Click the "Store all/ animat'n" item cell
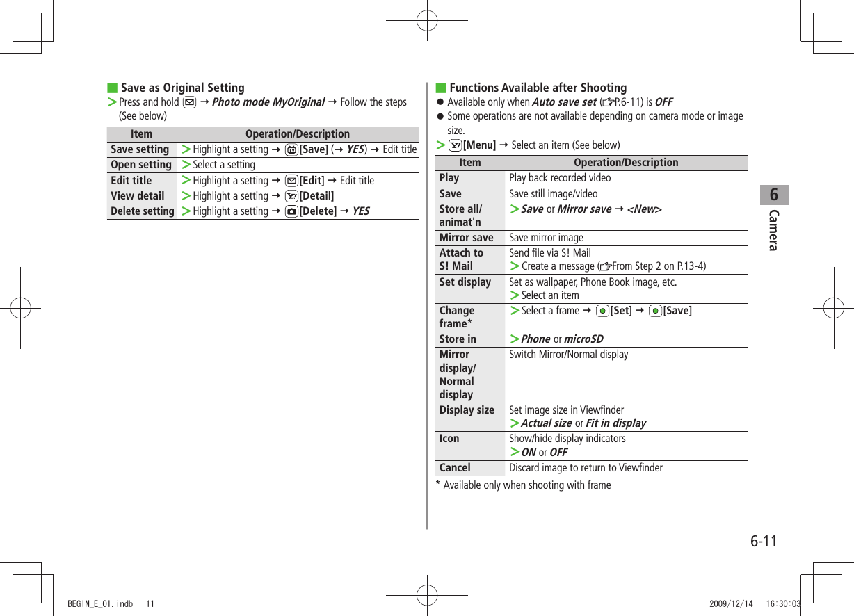This screenshot has width=854, height=616. [470, 216]
